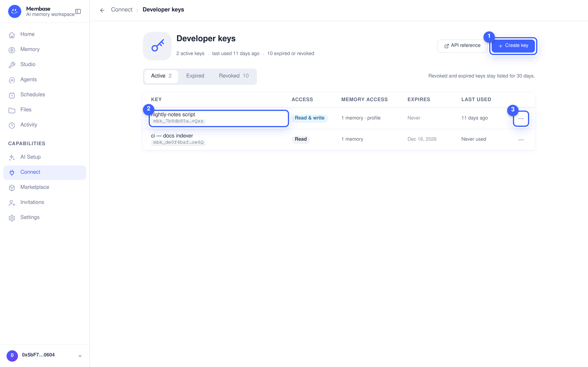
Task: Open the more options menu for nightly-notes script
Action: click(x=521, y=119)
